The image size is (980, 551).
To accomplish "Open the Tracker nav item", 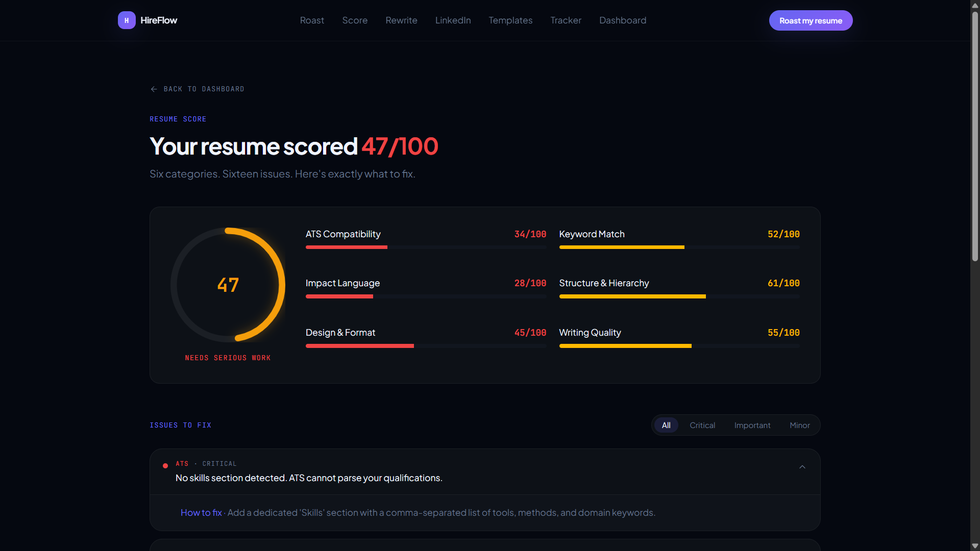I will click(566, 20).
